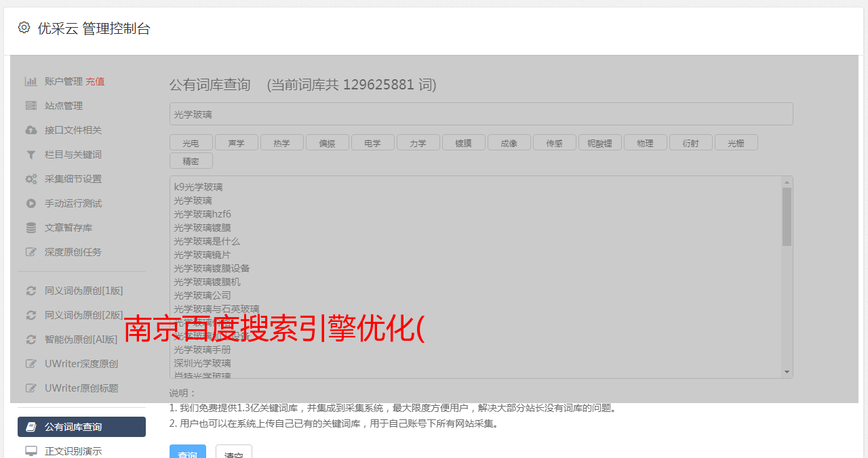Select 光学玻璃镀膜设备 in the results list

(x=212, y=268)
